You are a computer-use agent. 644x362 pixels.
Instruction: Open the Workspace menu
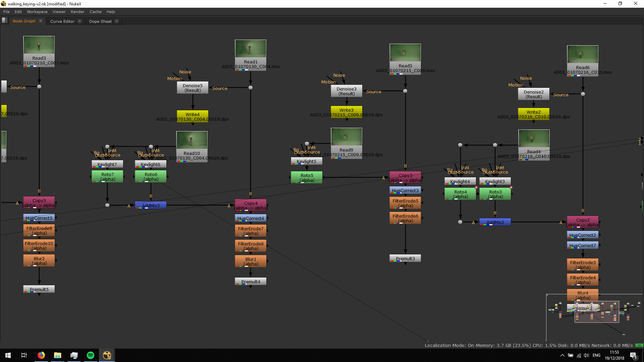[x=37, y=12]
